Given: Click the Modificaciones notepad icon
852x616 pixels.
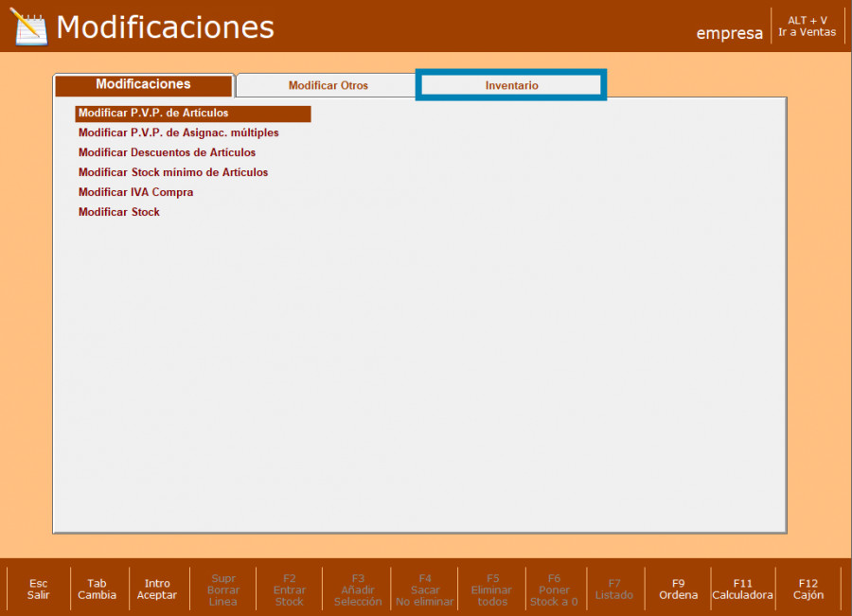Looking at the screenshot, I should [28, 26].
